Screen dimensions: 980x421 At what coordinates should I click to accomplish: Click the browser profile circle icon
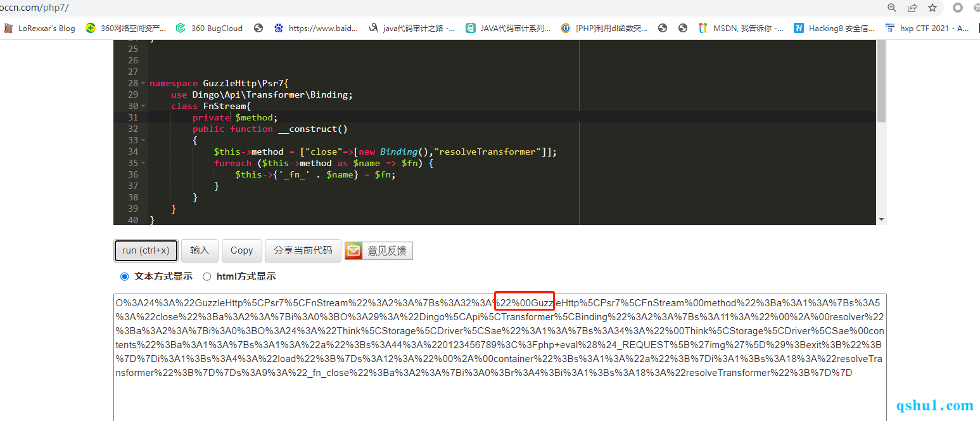click(x=958, y=8)
